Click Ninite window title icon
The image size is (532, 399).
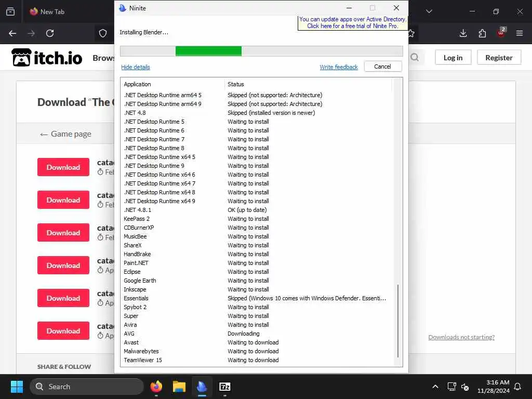[x=123, y=8]
